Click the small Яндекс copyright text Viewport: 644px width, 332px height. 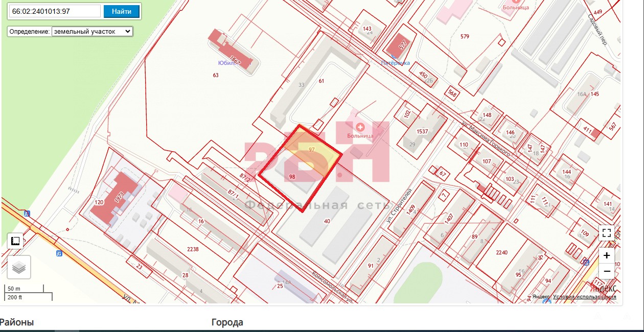(541, 297)
